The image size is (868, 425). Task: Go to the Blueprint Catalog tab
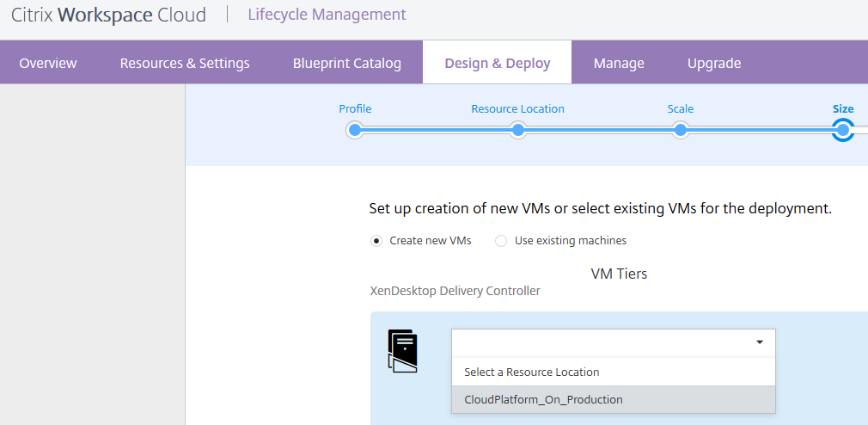point(347,63)
